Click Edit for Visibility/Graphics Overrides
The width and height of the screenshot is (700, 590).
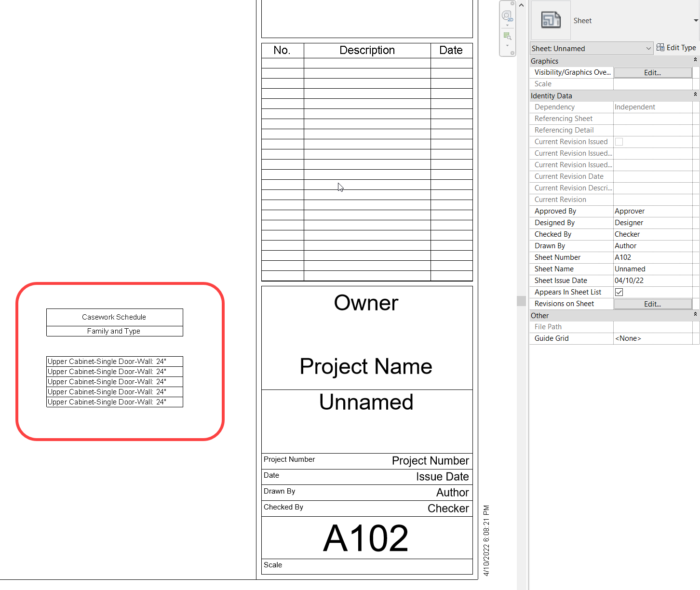point(652,72)
